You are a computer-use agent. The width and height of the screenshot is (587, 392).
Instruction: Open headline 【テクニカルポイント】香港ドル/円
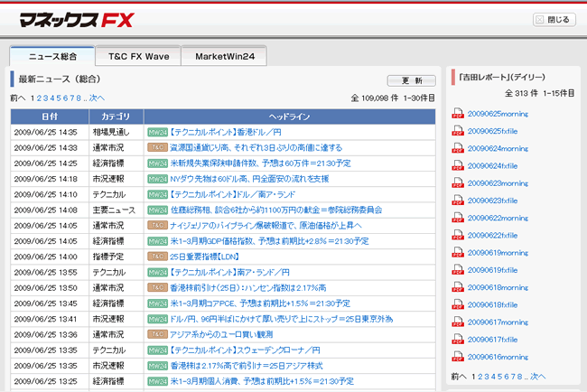[225, 132]
